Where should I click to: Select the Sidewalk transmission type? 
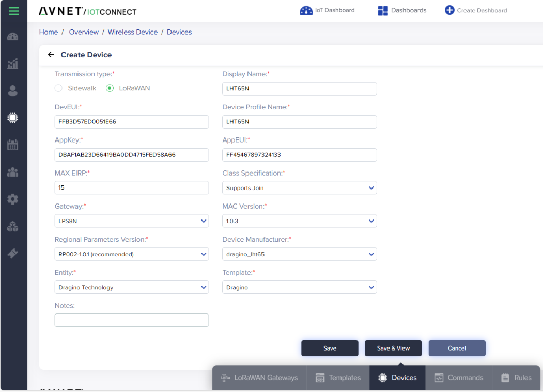pos(58,88)
